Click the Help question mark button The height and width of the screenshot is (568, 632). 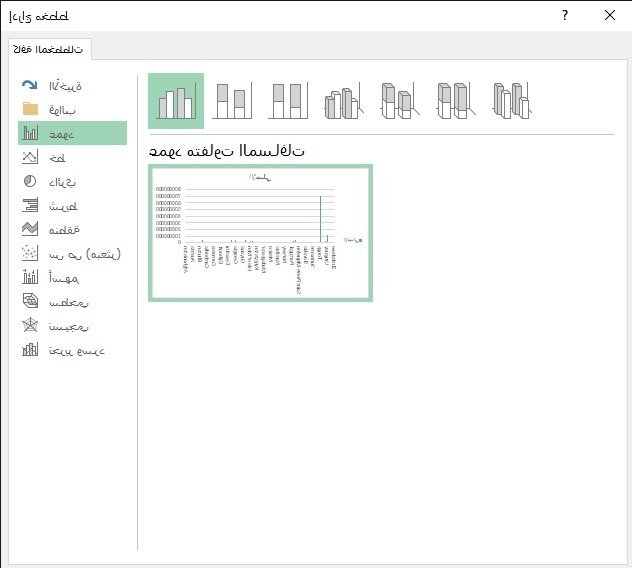[x=565, y=15]
